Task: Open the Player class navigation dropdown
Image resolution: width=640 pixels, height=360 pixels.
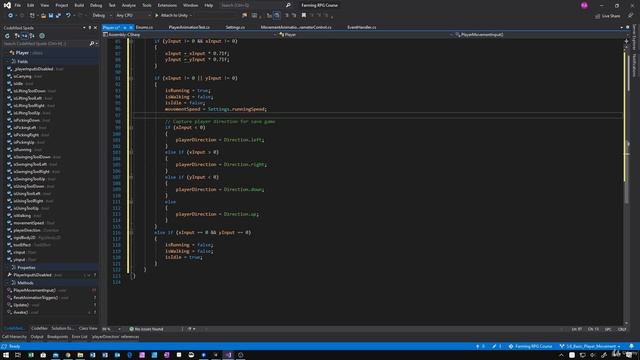Action: [x=365, y=35]
